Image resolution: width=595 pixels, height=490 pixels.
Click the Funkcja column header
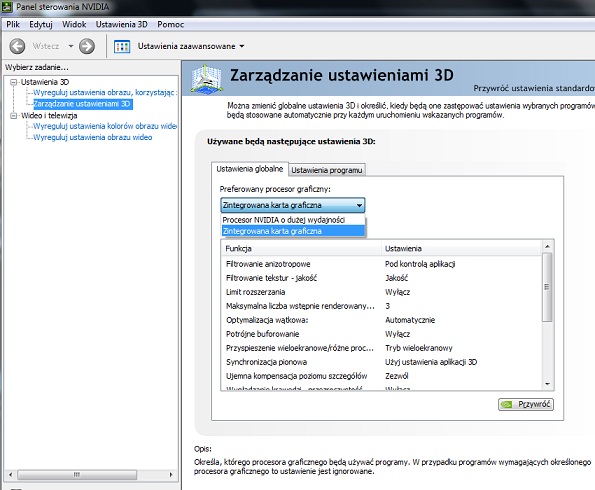coord(301,249)
